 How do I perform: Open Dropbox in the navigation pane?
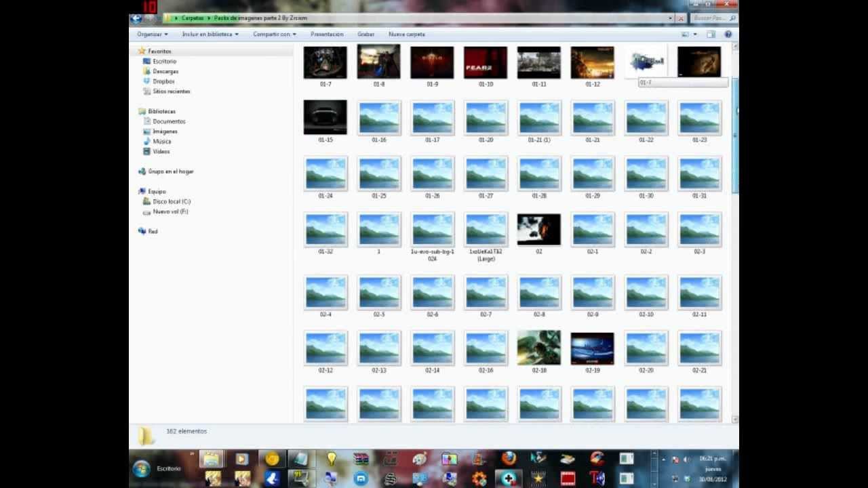pos(163,81)
